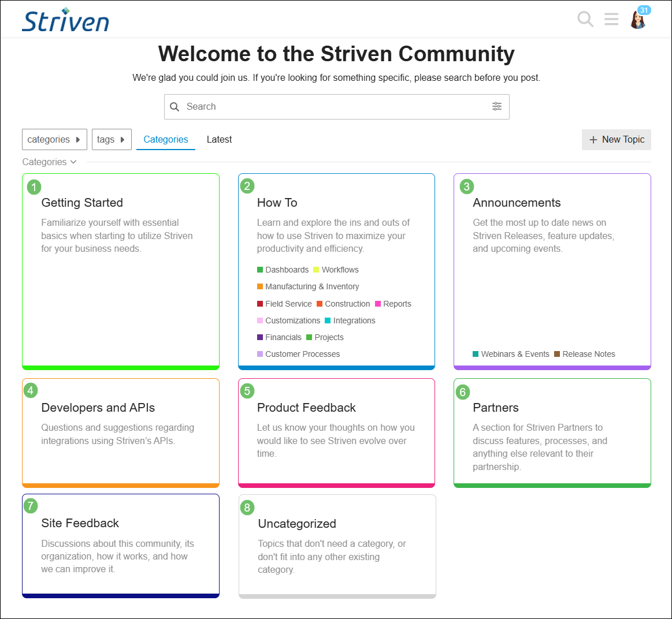The height and width of the screenshot is (619, 672).
Task: Expand the tags dropdown filter
Action: (x=112, y=140)
